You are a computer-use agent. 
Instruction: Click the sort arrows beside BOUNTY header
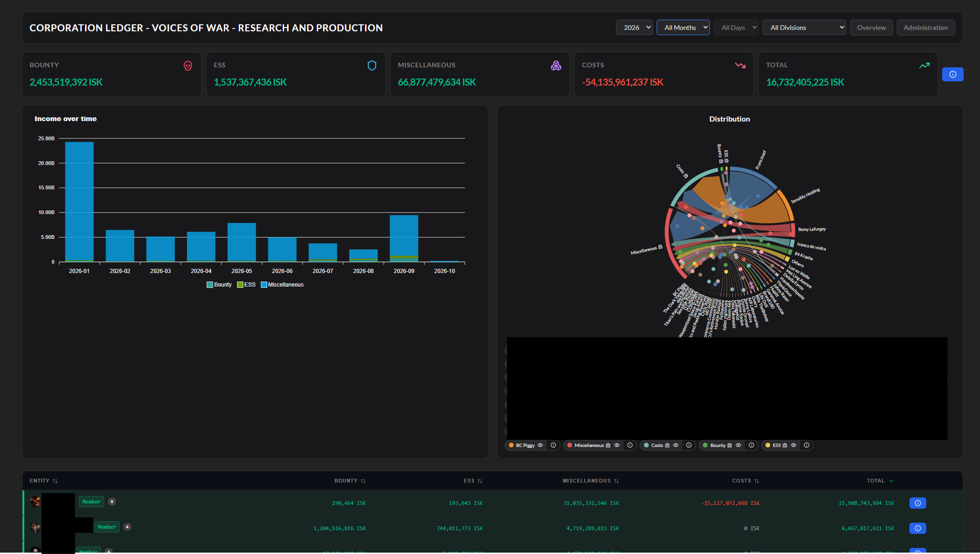pyautogui.click(x=363, y=481)
